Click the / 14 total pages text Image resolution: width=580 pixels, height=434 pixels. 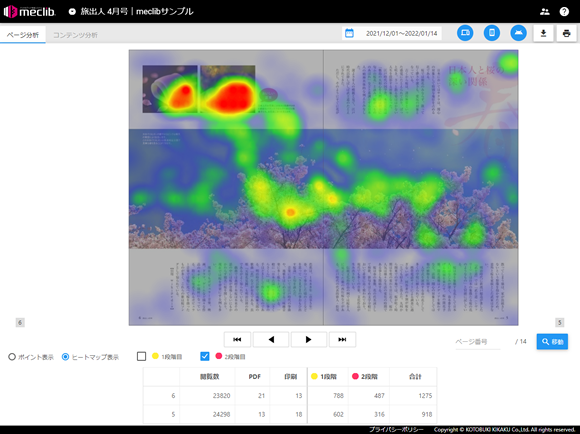(x=520, y=342)
